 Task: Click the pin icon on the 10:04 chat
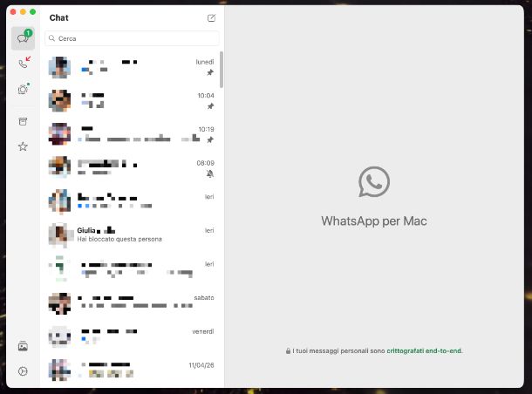(x=210, y=106)
